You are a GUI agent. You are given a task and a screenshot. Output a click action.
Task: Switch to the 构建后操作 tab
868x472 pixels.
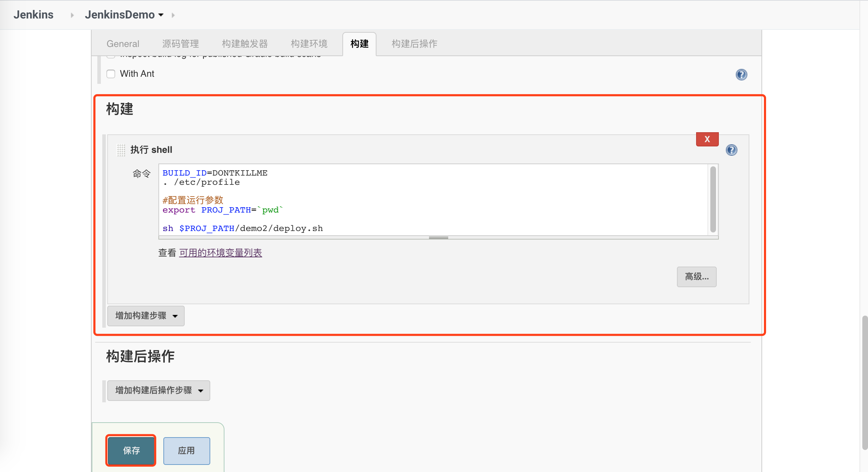414,44
